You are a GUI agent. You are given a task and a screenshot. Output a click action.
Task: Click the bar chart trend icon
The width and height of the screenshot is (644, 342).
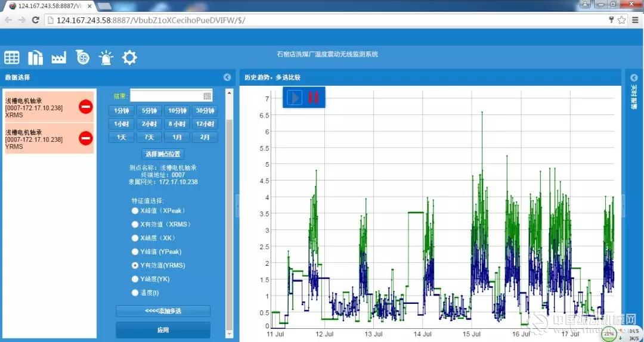pyautogui.click(x=35, y=57)
